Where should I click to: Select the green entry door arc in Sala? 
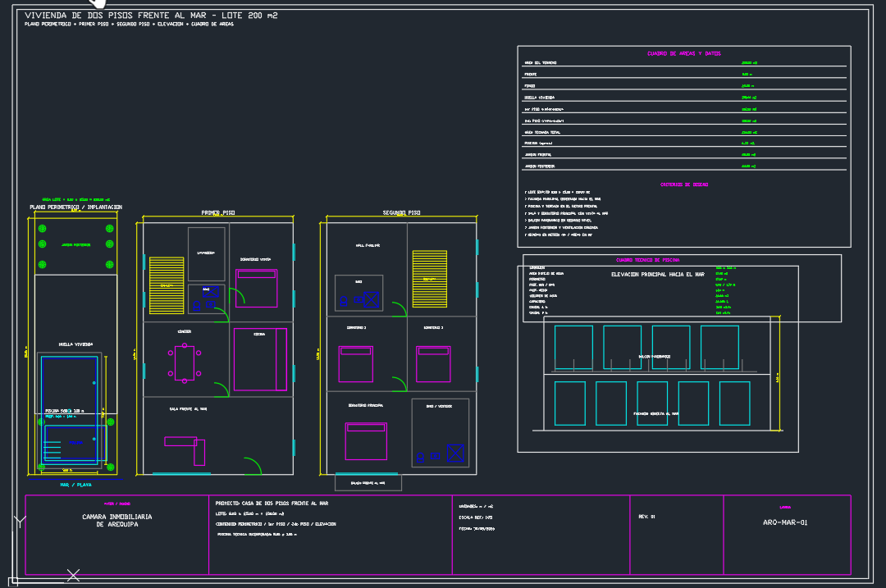point(253,466)
